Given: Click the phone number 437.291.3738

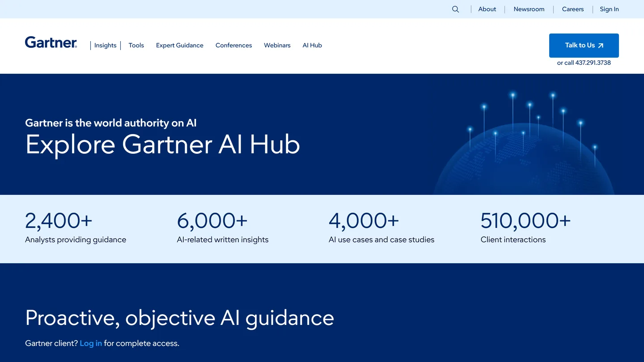Looking at the screenshot, I should [593, 63].
